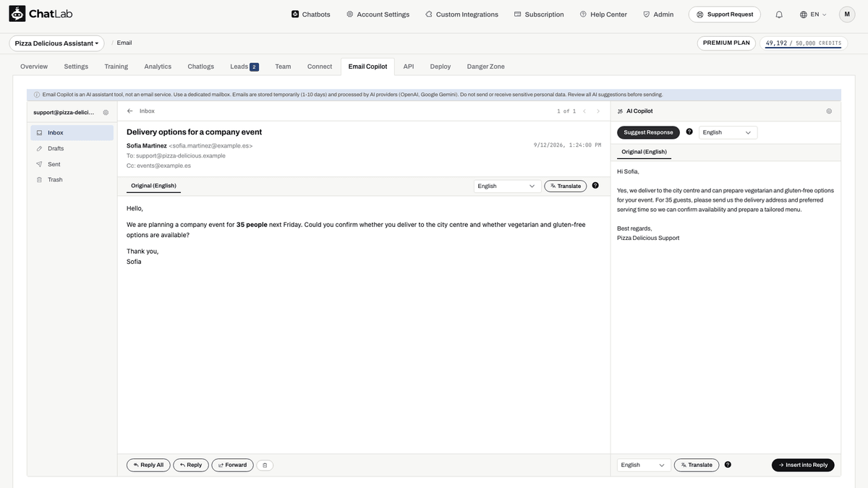The image size is (868, 488).
Task: Click Translate button in Copilot footer
Action: (x=697, y=465)
